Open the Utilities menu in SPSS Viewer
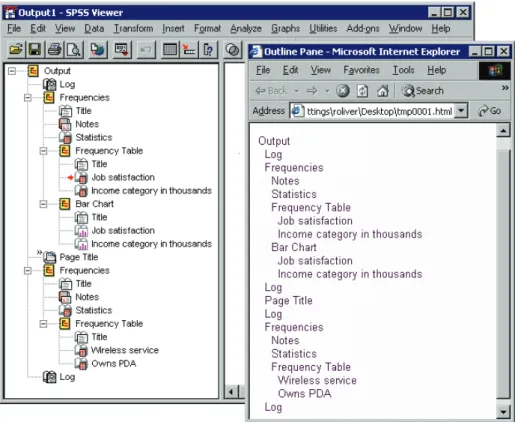515x422 pixels. 323,29
